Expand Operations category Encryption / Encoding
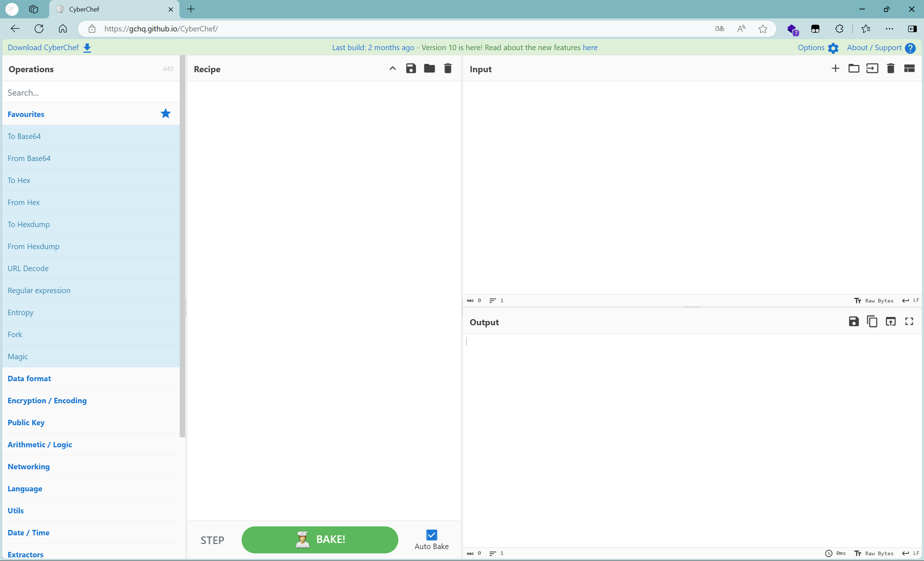This screenshot has width=924, height=561. point(46,400)
